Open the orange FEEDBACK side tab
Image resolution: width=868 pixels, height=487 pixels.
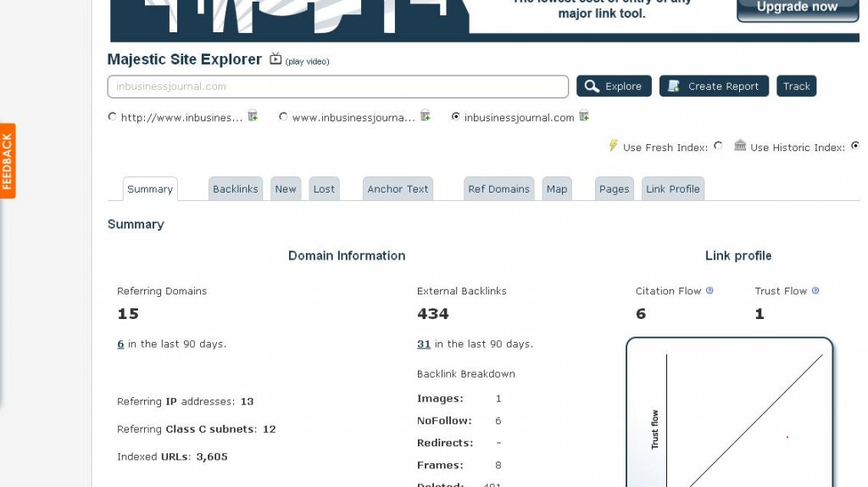[x=7, y=160]
